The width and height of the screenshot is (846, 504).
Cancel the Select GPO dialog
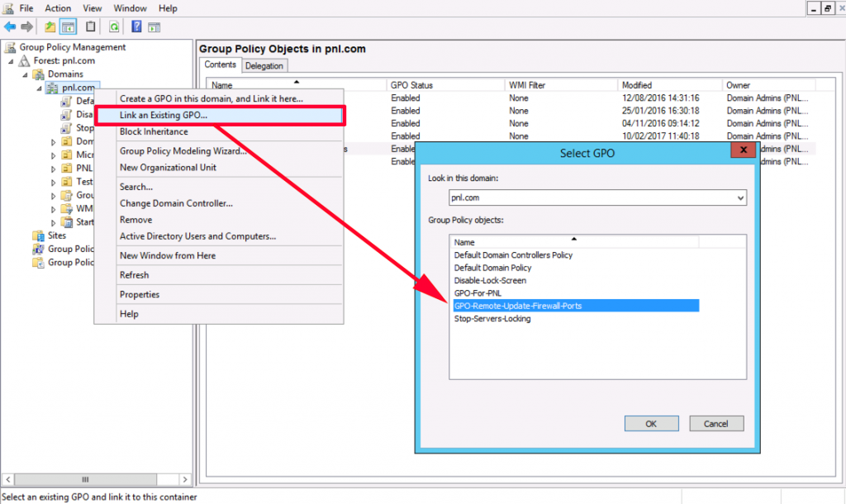pos(715,423)
